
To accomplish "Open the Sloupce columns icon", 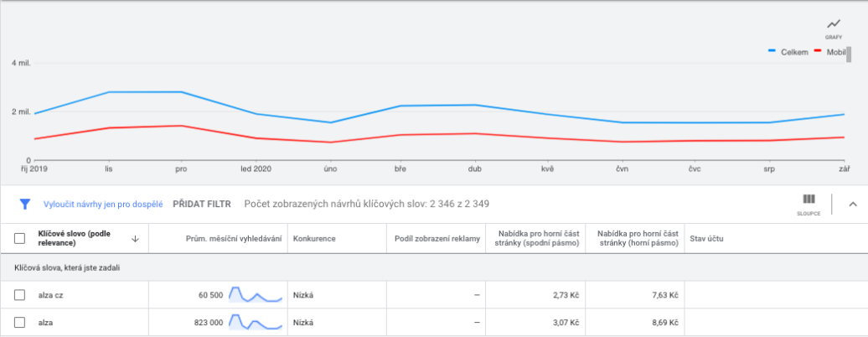I will [809, 200].
